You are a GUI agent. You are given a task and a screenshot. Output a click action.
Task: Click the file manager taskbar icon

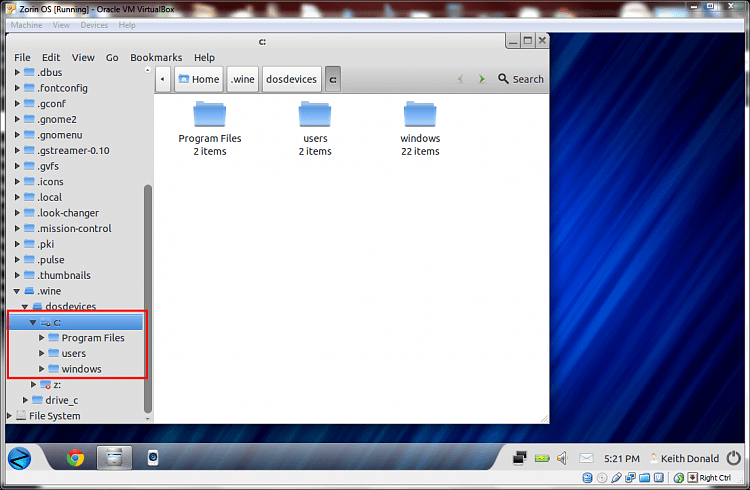point(114,458)
